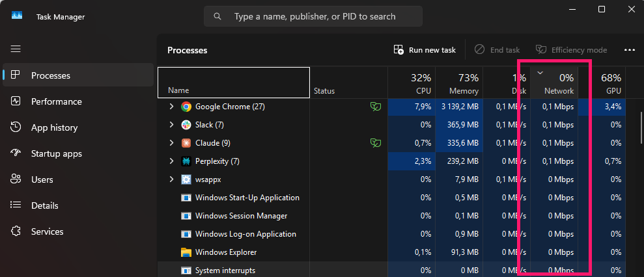
Task: Click the App history clock icon
Action: pyautogui.click(x=16, y=127)
